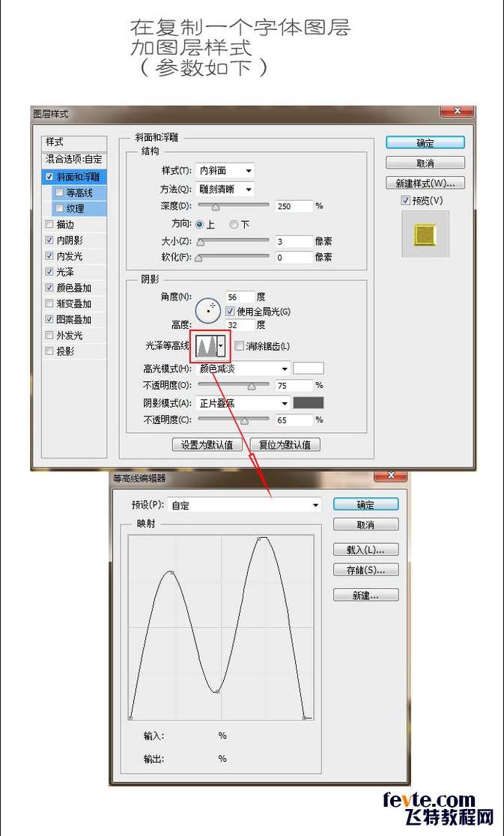This screenshot has height=836, width=504.
Task: Click the 大小 slider handle
Action: (200, 243)
